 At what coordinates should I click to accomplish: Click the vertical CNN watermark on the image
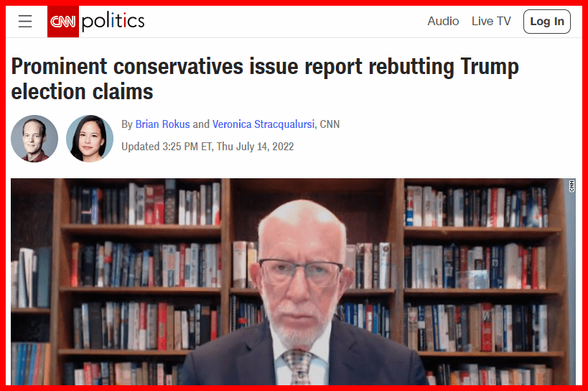[x=571, y=186]
